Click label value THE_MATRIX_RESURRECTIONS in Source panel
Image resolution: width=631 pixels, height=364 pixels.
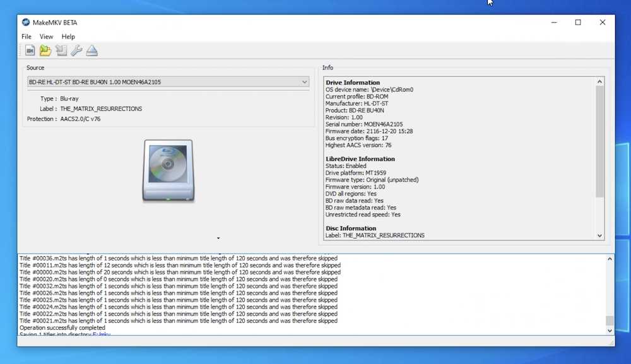[101, 109]
